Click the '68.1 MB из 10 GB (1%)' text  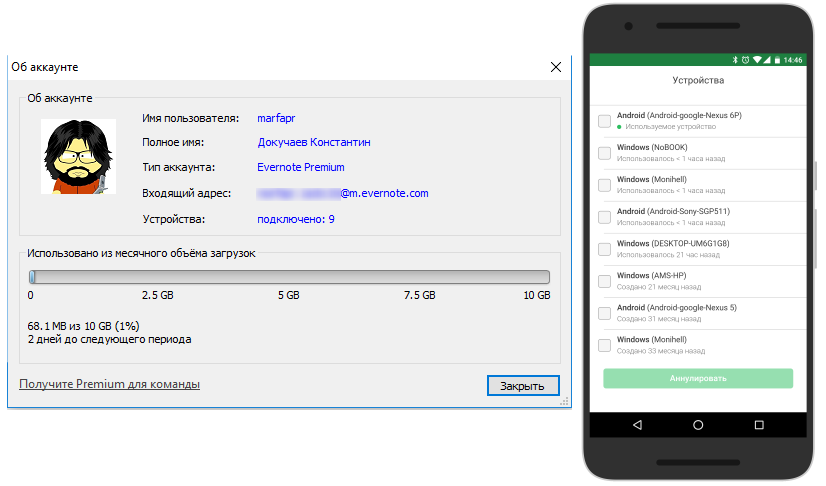pyautogui.click(x=83, y=326)
